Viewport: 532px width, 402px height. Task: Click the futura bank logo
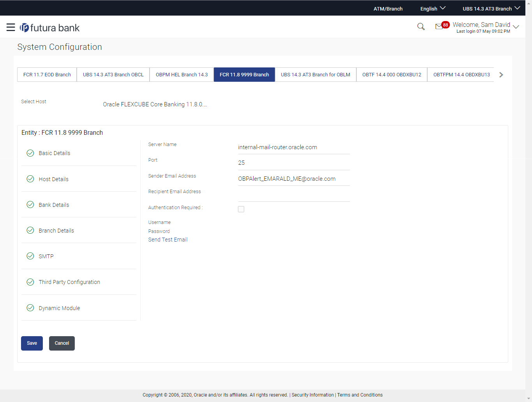50,28
